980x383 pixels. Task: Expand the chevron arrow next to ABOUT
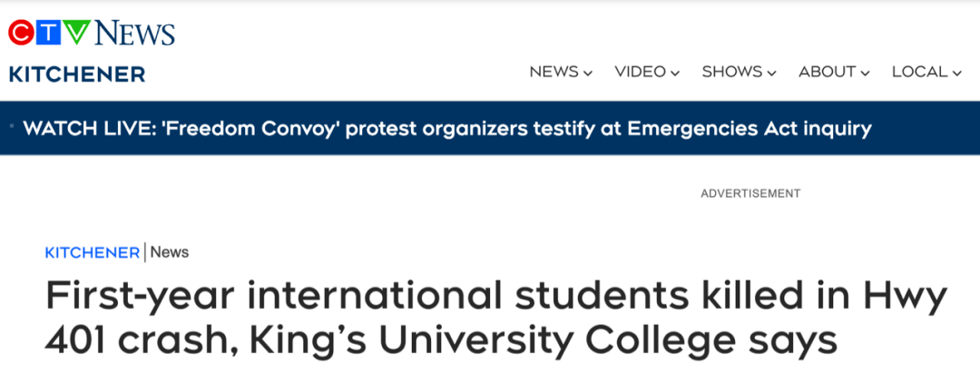coord(865,74)
